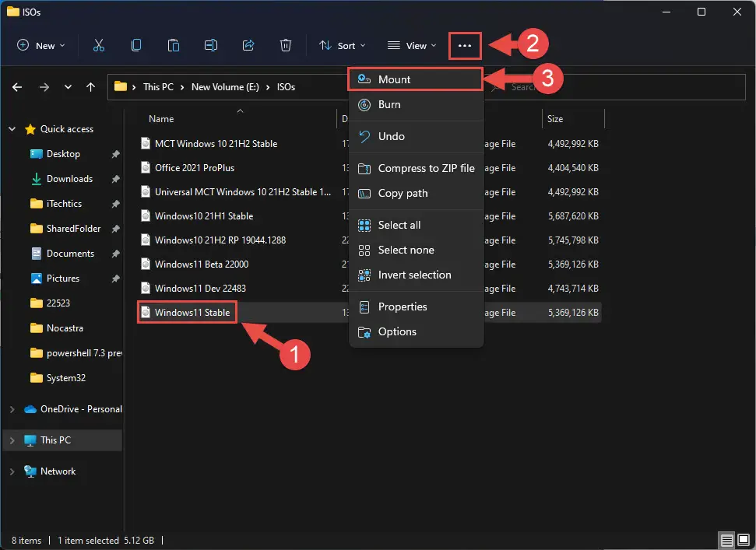Image resolution: width=756 pixels, height=550 pixels.
Task: Click This PC in address breadcrumb
Action: pyautogui.click(x=158, y=87)
